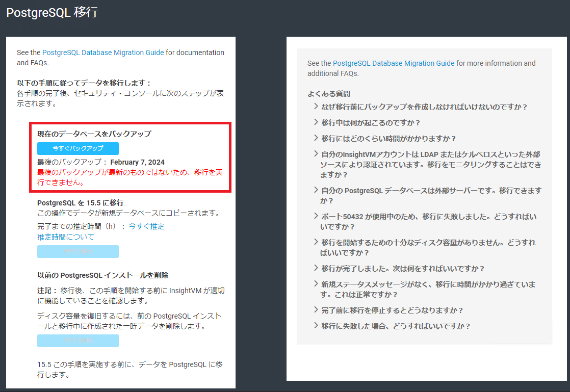Click the heading PostgreSQL を 15.5 に移行

click(81, 203)
